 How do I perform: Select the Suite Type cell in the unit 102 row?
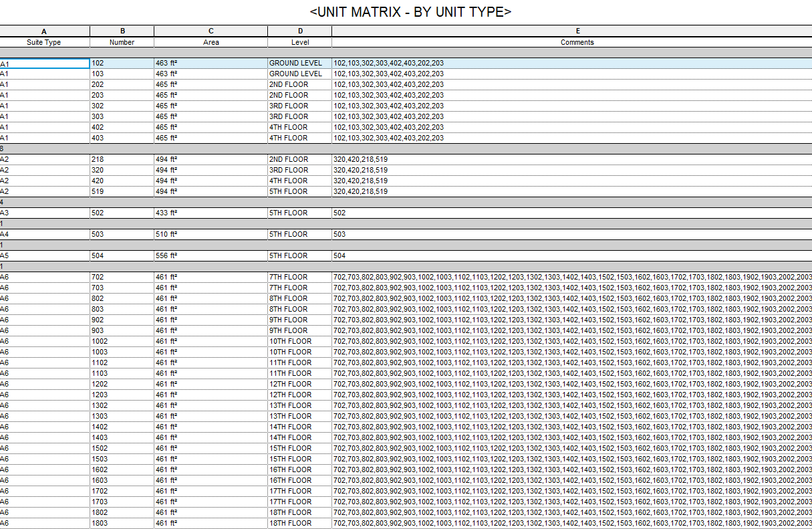click(x=44, y=63)
